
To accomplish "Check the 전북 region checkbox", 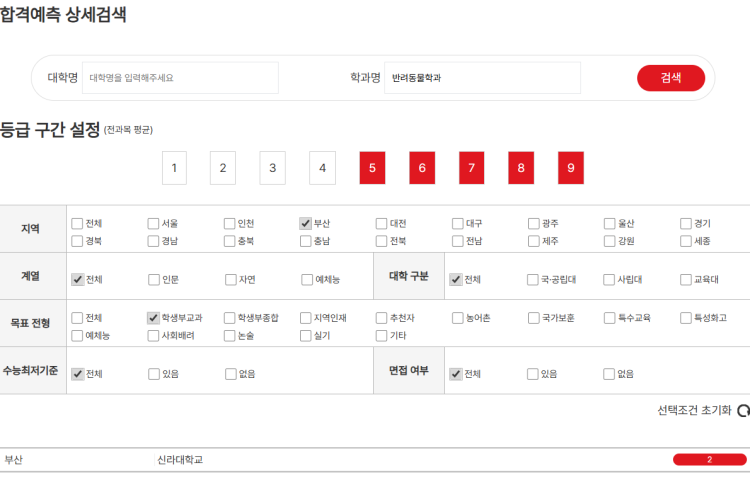I will pos(381,241).
